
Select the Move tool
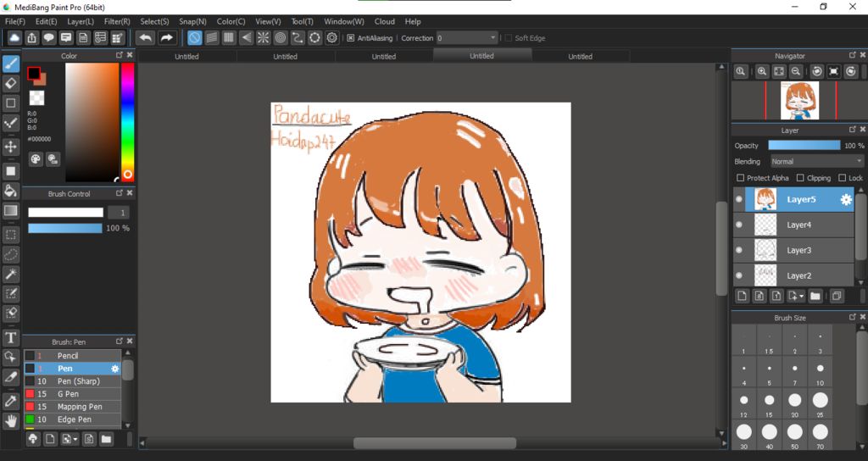coord(10,147)
